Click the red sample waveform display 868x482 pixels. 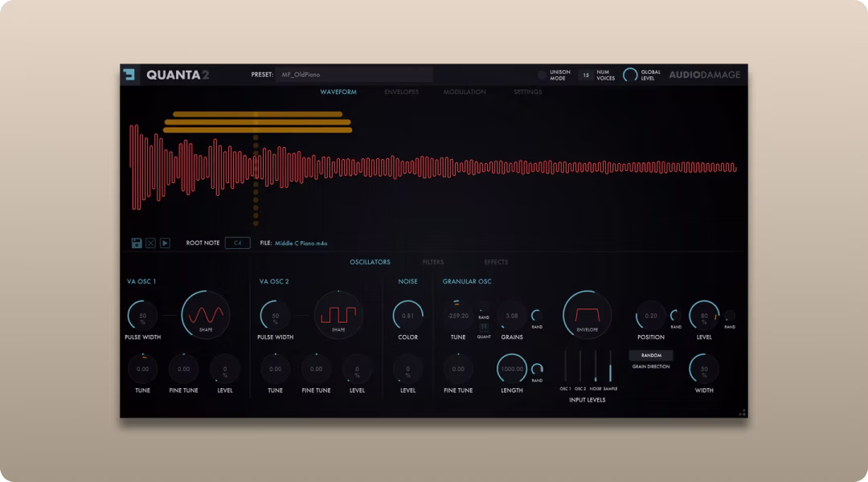pyautogui.click(x=433, y=167)
